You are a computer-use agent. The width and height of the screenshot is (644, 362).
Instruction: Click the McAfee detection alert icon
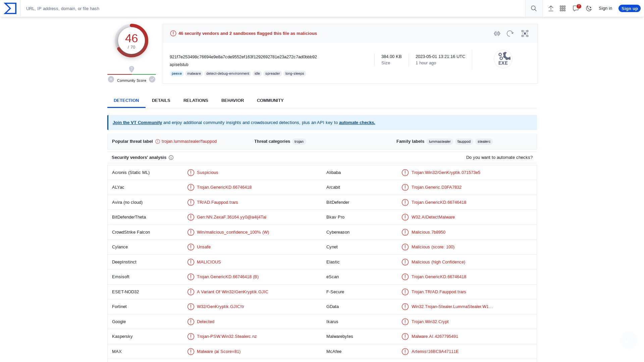click(x=405, y=352)
